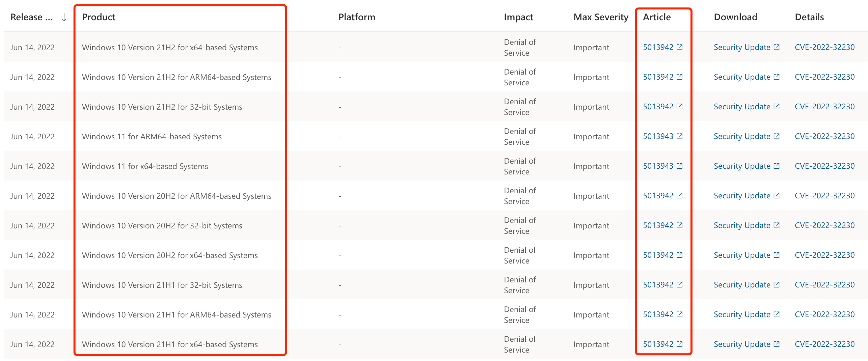The image size is (868, 361).
Task: Click the Details column header
Action: tap(809, 17)
